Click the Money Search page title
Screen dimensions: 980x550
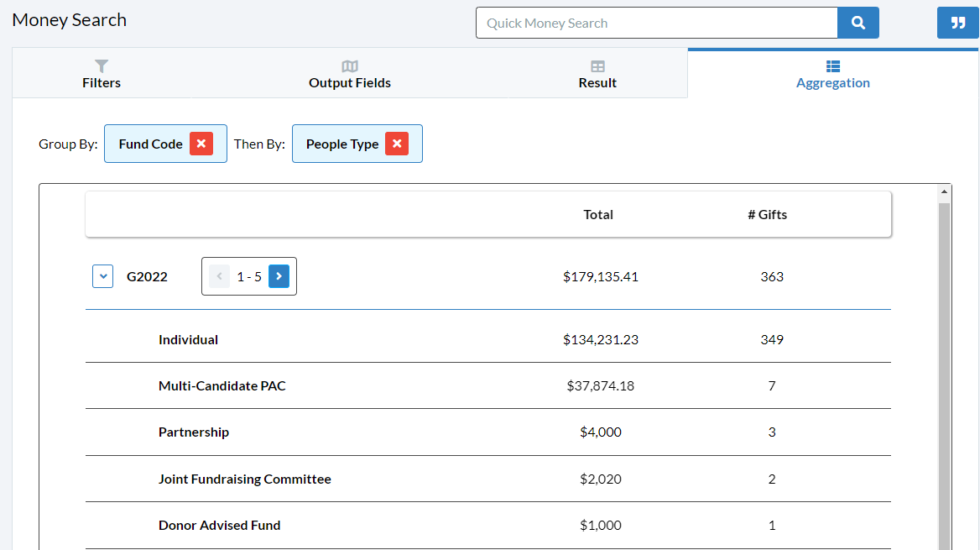(x=70, y=20)
